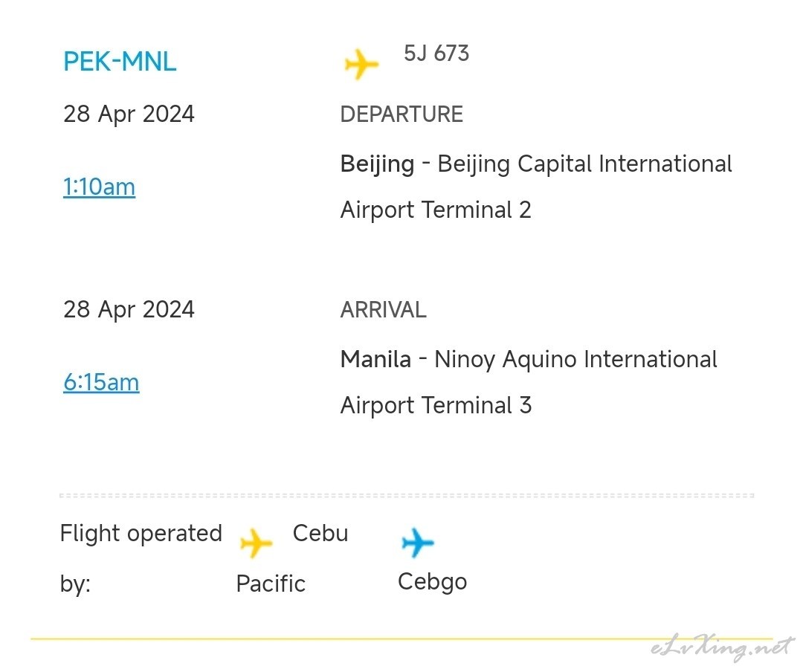Click the Pacific operator label
This screenshot has height=672, width=803.
[271, 584]
